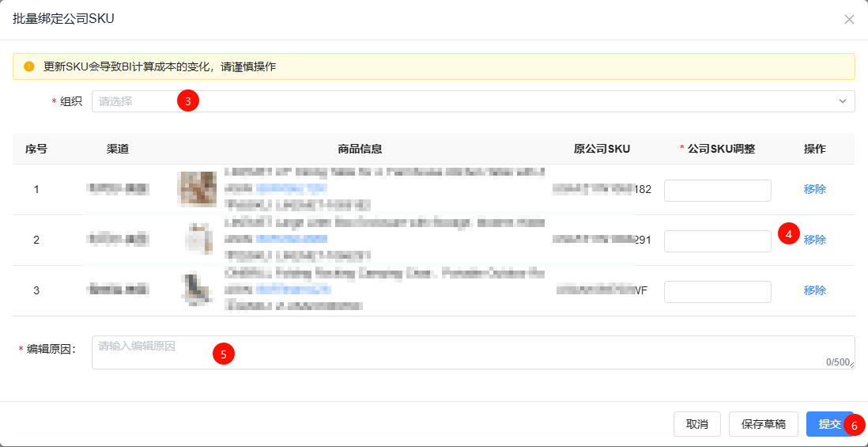Remove row 3 with its 移除 link
This screenshot has height=447, width=868.
coord(814,290)
